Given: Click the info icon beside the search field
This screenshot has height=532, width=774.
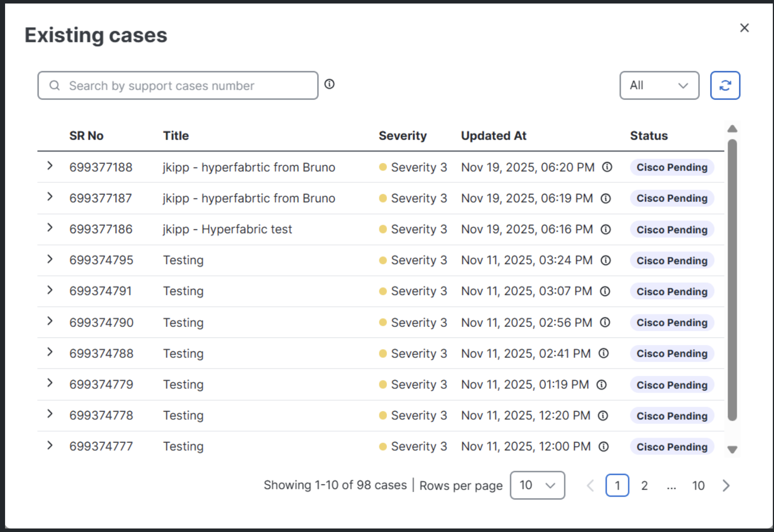Looking at the screenshot, I should pos(330,84).
